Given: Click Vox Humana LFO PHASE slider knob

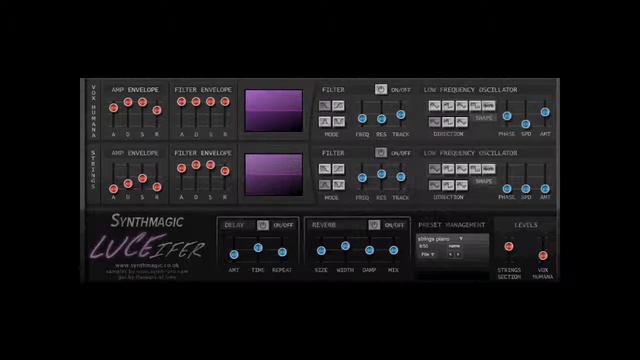Looking at the screenshot, I should [x=507, y=116].
